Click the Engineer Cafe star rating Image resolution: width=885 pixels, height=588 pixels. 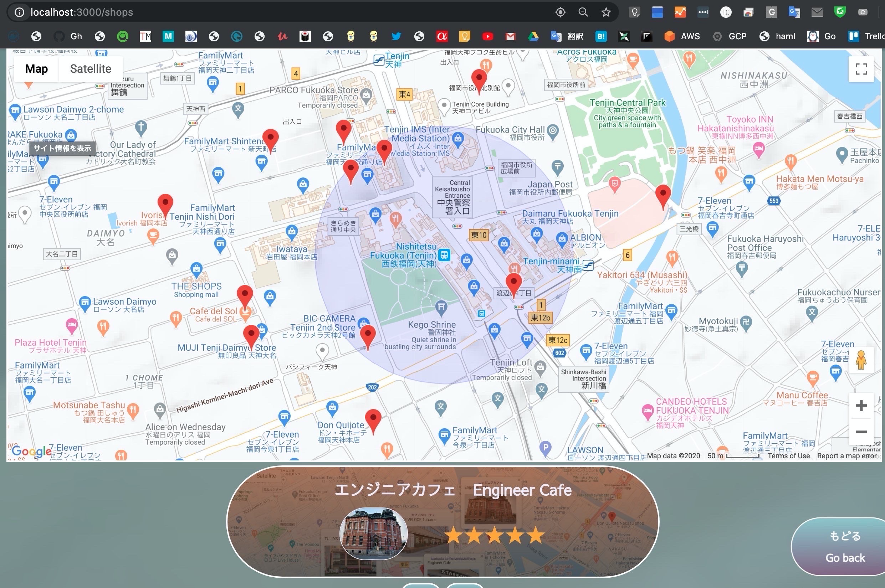pyautogui.click(x=495, y=535)
